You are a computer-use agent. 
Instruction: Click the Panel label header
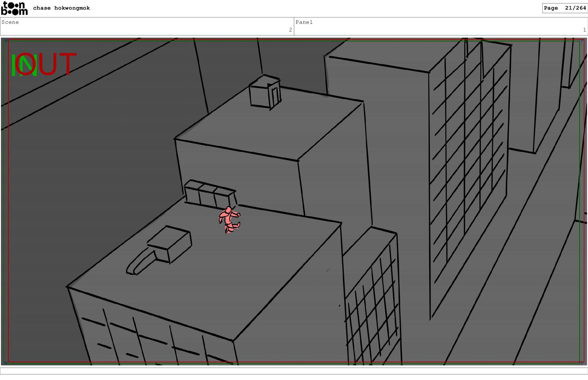304,22
